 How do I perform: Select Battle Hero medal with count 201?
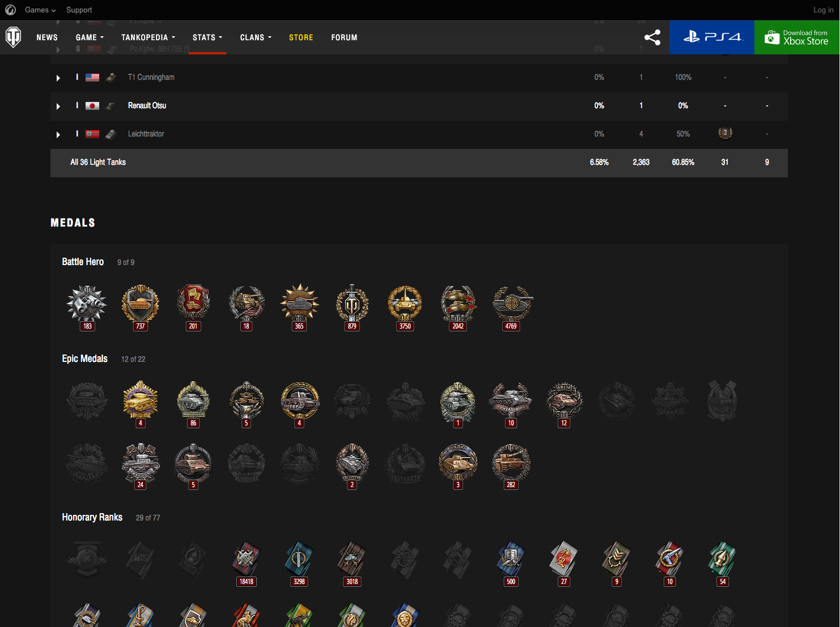click(x=193, y=308)
